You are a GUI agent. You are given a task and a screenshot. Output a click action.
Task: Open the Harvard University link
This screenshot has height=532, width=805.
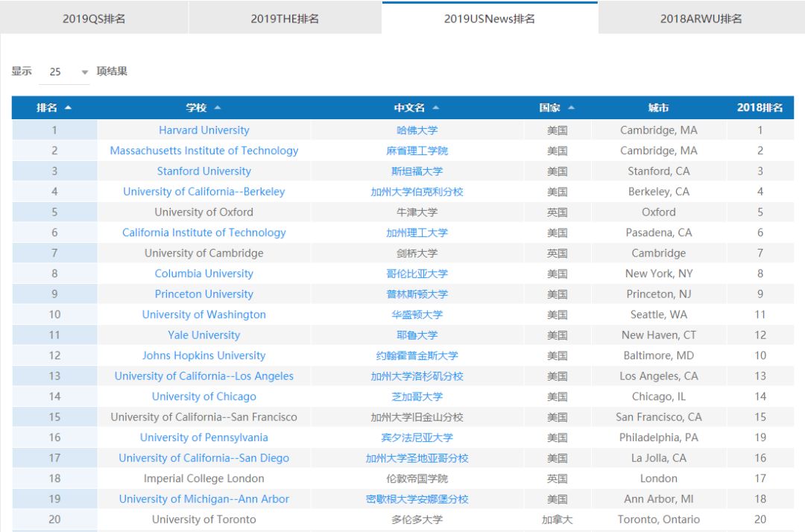tap(203, 130)
